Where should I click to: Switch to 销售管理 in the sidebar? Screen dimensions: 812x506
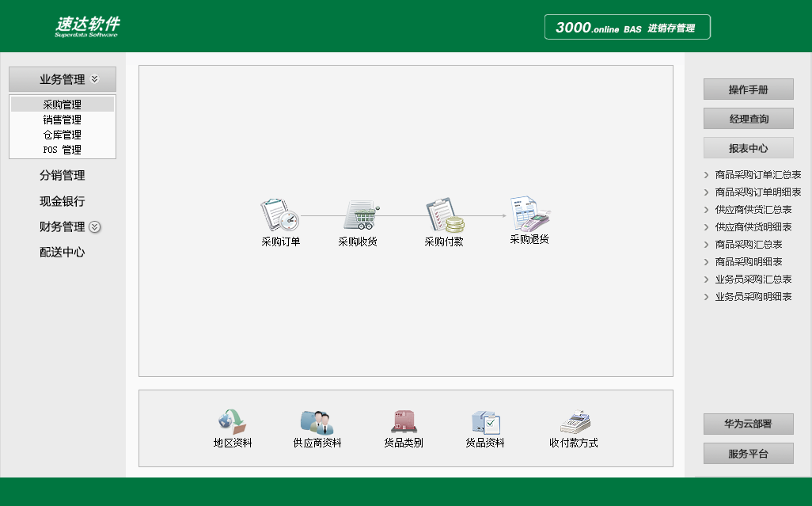pyautogui.click(x=63, y=120)
